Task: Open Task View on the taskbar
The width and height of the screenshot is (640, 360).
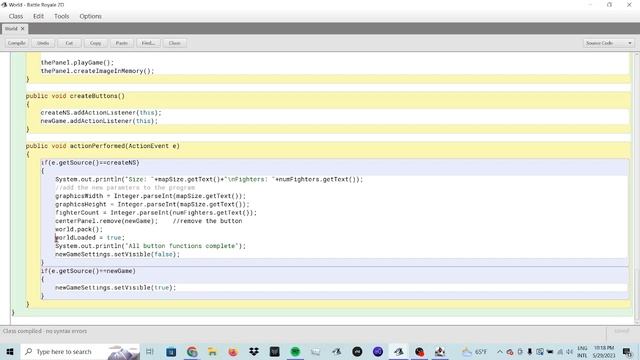Action: click(150, 351)
